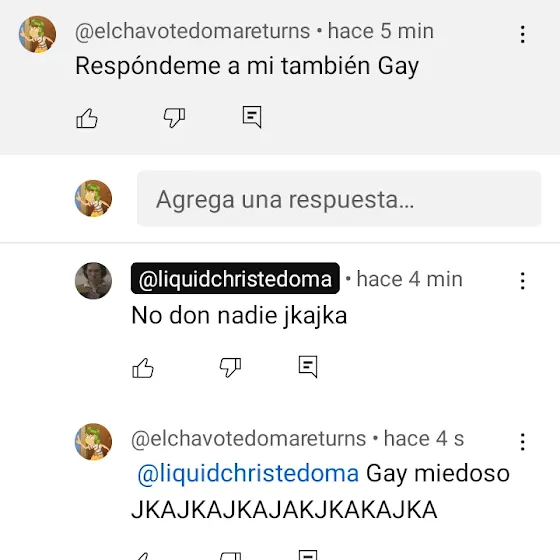Tap 'hace 4 min' timestamp on reply
This screenshot has width=560, height=560.
click(410, 279)
